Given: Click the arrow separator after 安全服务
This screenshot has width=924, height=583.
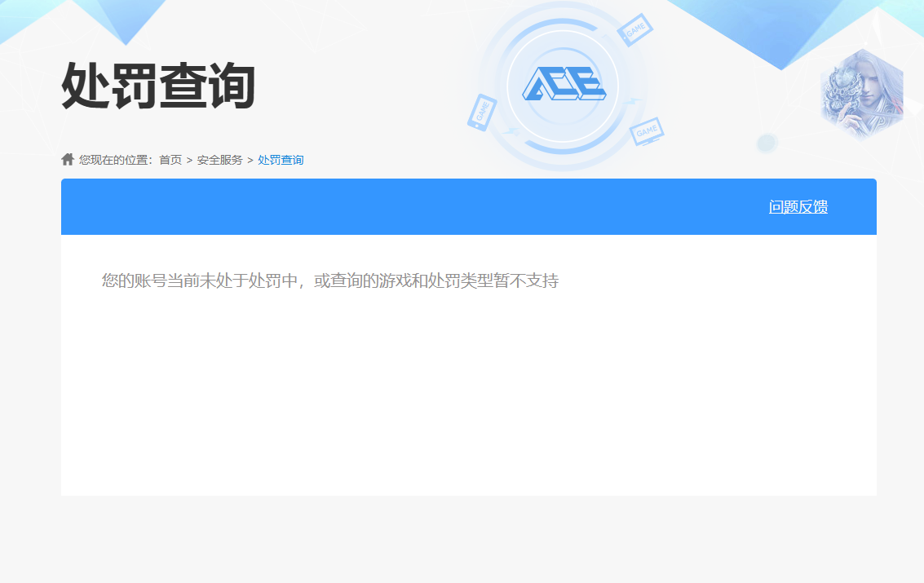Looking at the screenshot, I should pyautogui.click(x=250, y=160).
